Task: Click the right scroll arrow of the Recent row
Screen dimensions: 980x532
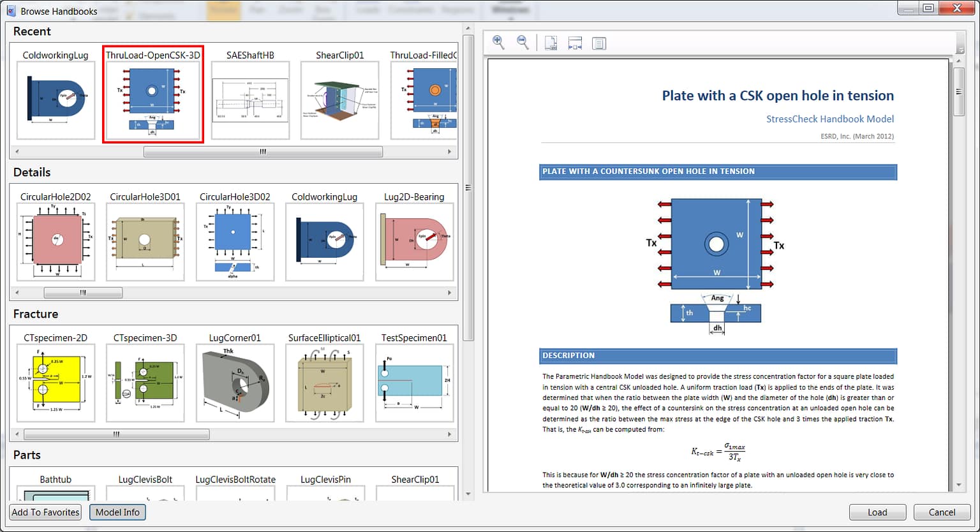Action: (x=449, y=151)
